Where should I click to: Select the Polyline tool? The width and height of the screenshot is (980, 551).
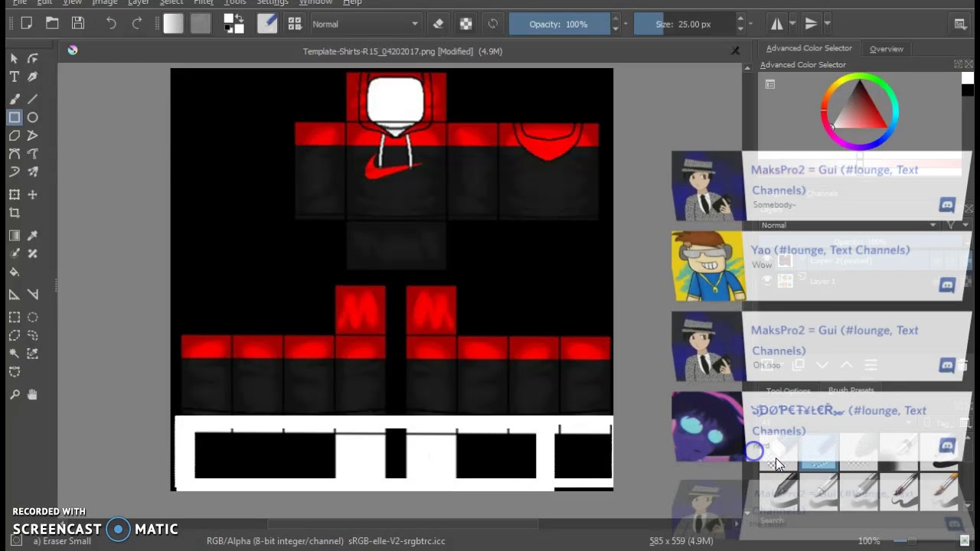(x=33, y=135)
